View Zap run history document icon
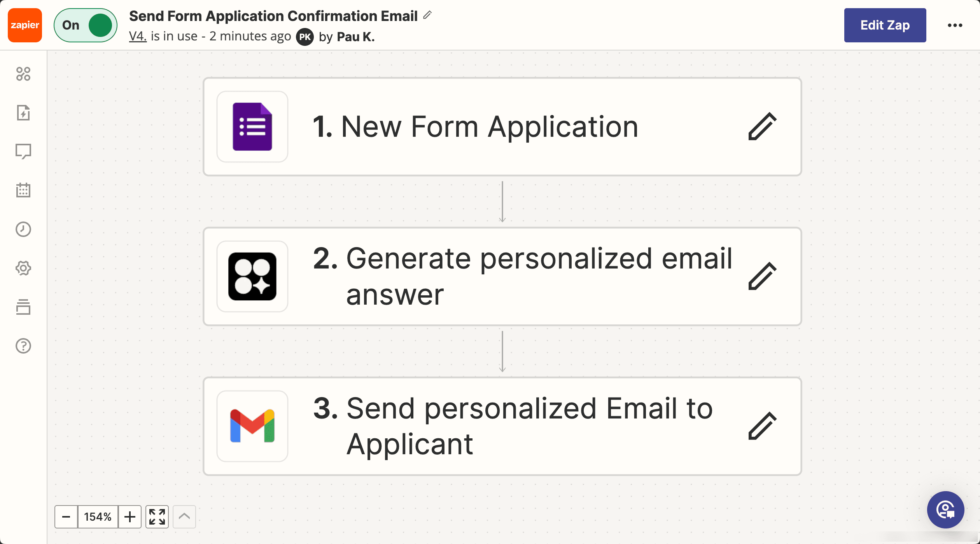The height and width of the screenshot is (544, 980). coord(24,113)
